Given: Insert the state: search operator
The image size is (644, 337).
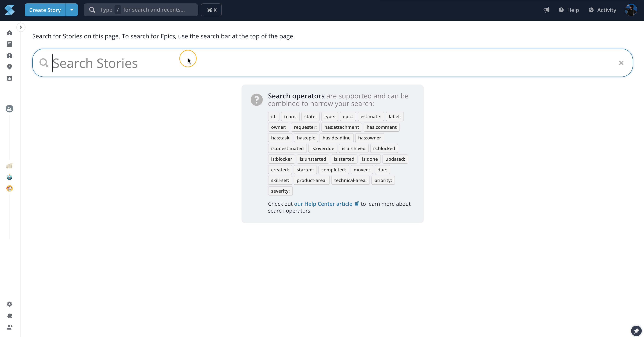Looking at the screenshot, I should click(310, 117).
